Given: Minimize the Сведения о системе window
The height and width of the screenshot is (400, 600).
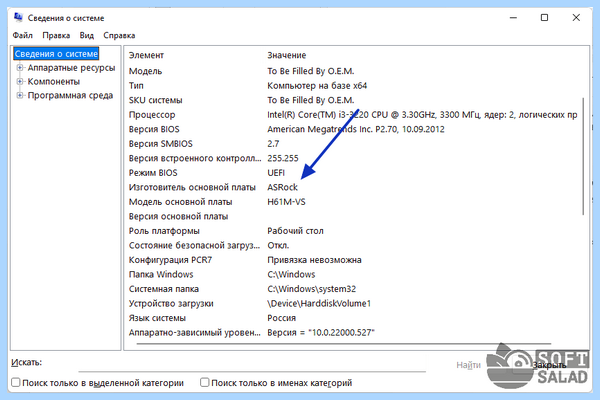Looking at the screenshot, I should pos(513,18).
